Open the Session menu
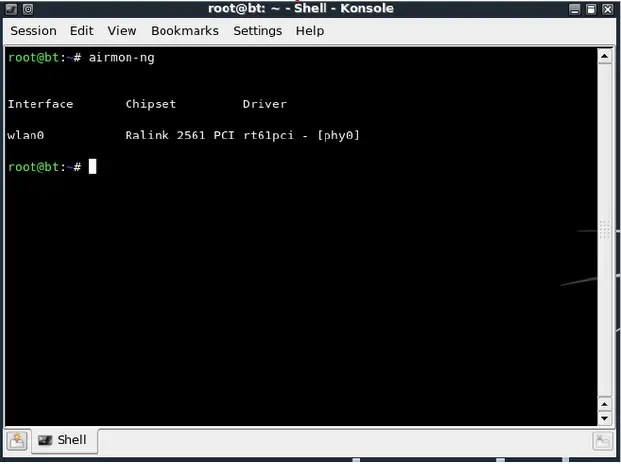621x464 pixels. [x=33, y=31]
